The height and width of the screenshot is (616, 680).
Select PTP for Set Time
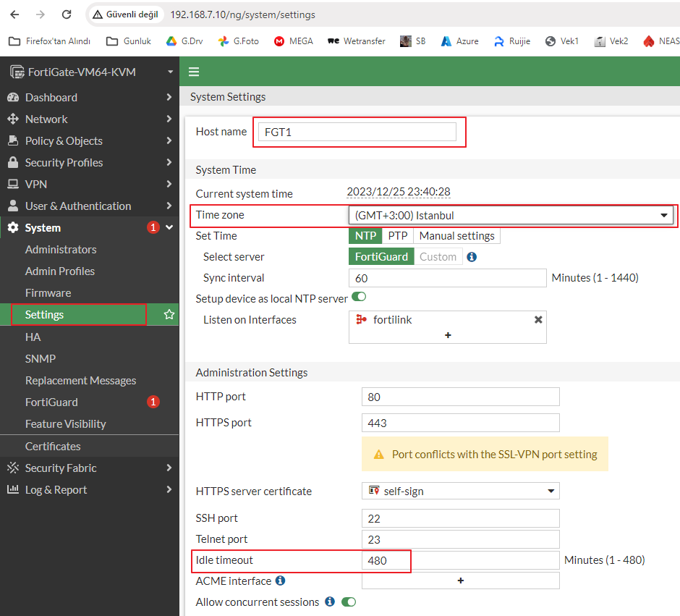(x=398, y=236)
